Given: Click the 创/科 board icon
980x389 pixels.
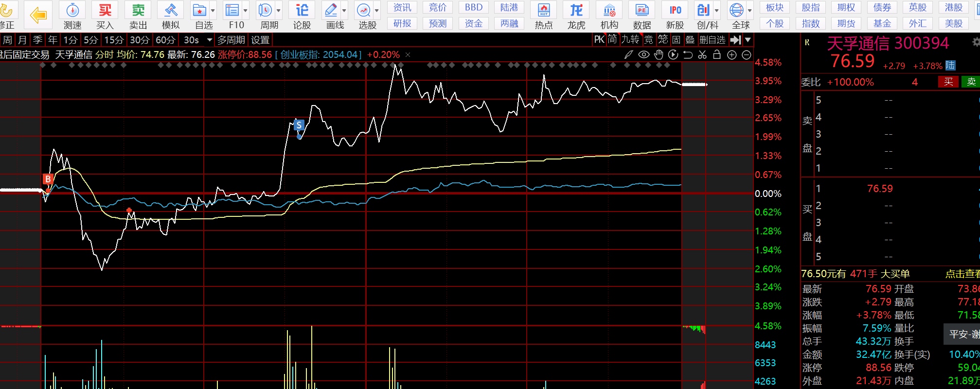Looking at the screenshot, I should [704, 10].
